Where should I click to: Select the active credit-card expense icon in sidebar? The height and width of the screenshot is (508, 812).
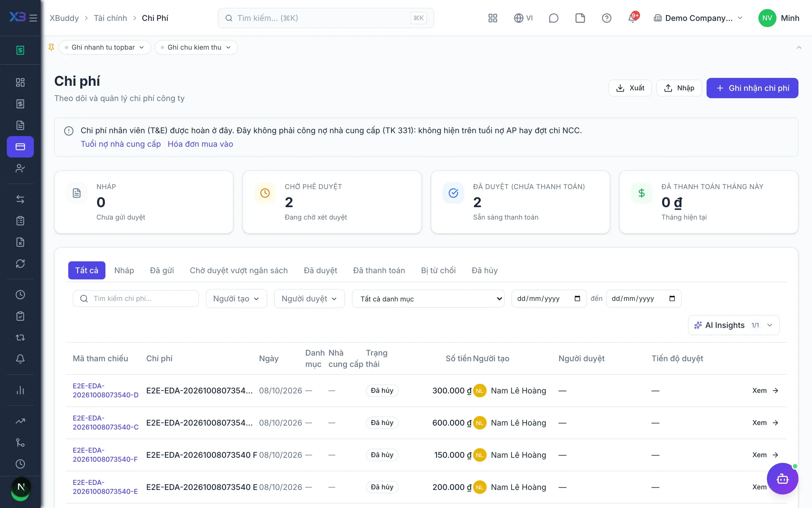tap(20, 146)
